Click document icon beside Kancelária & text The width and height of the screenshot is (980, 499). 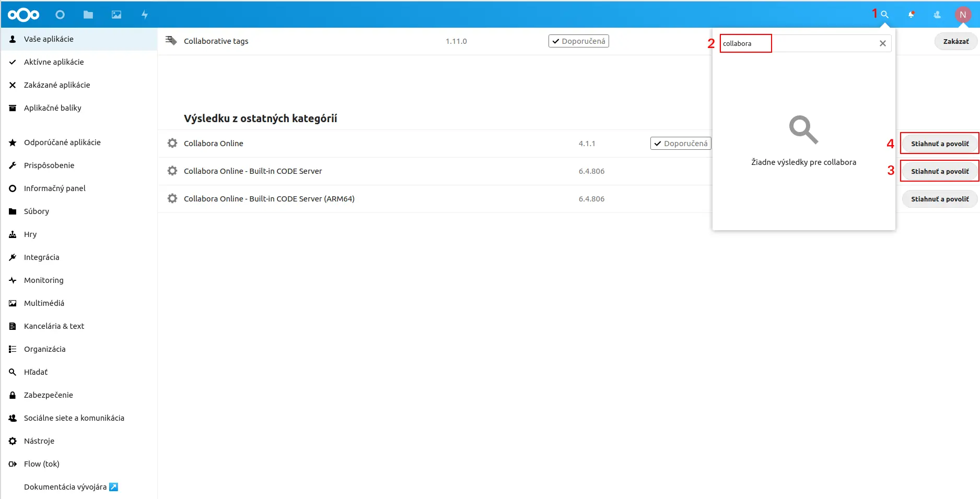(x=13, y=326)
